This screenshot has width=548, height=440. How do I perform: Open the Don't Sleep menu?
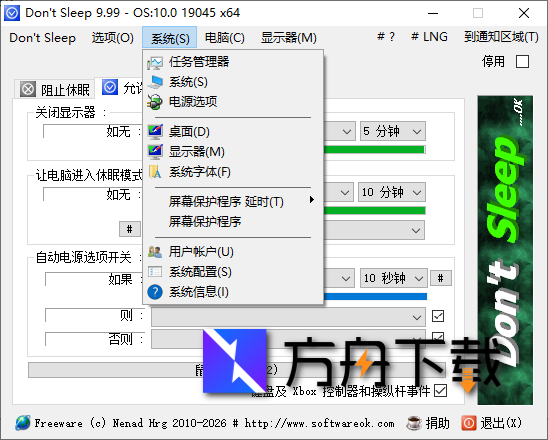[42, 37]
